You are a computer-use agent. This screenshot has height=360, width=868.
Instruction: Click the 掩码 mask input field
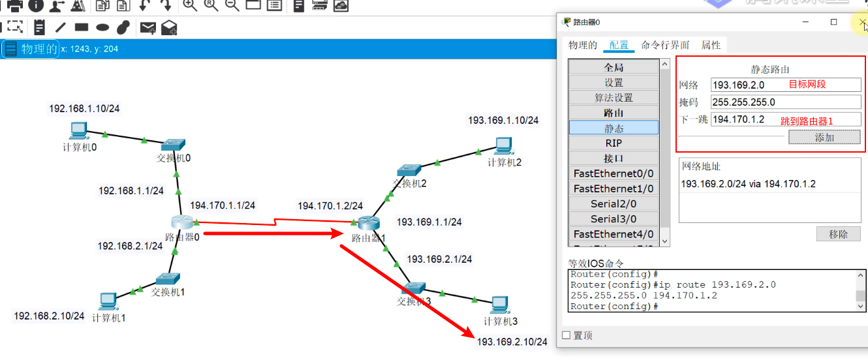tap(786, 102)
